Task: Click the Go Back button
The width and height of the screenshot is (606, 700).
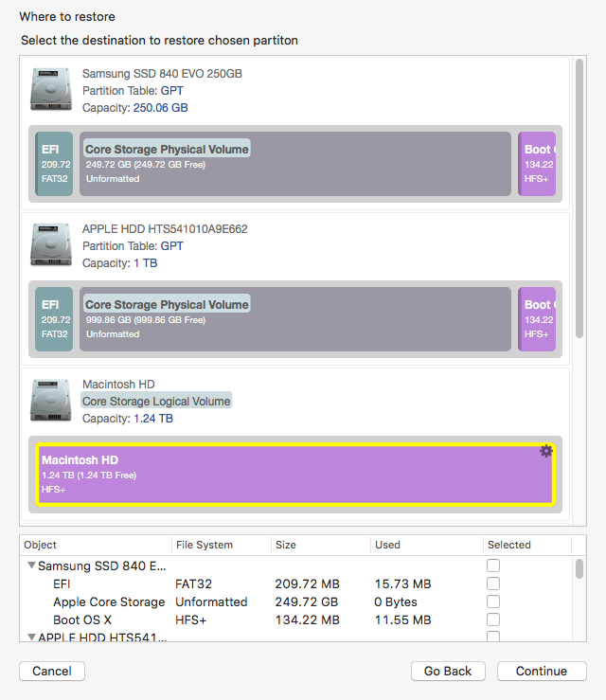Action: (448, 671)
